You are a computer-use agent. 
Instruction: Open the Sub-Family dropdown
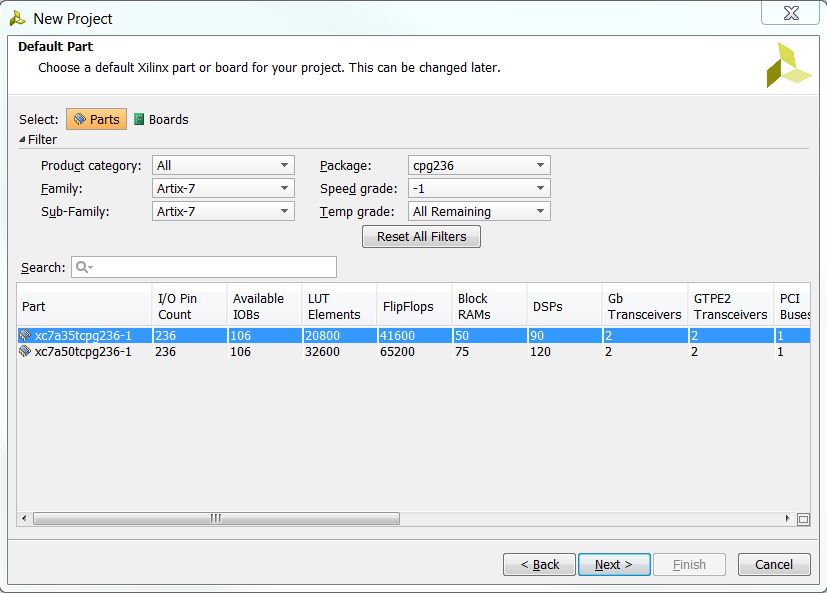tap(223, 212)
